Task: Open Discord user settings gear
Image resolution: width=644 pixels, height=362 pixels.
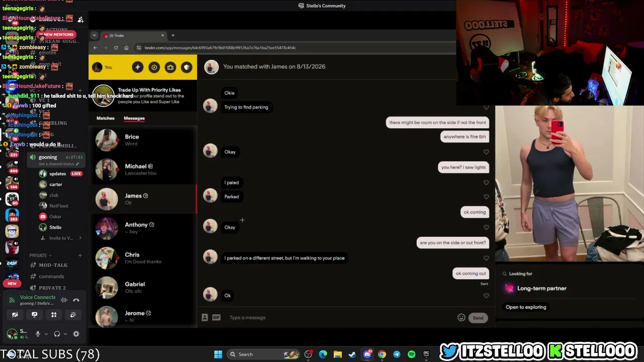Action: pyautogui.click(x=76, y=334)
